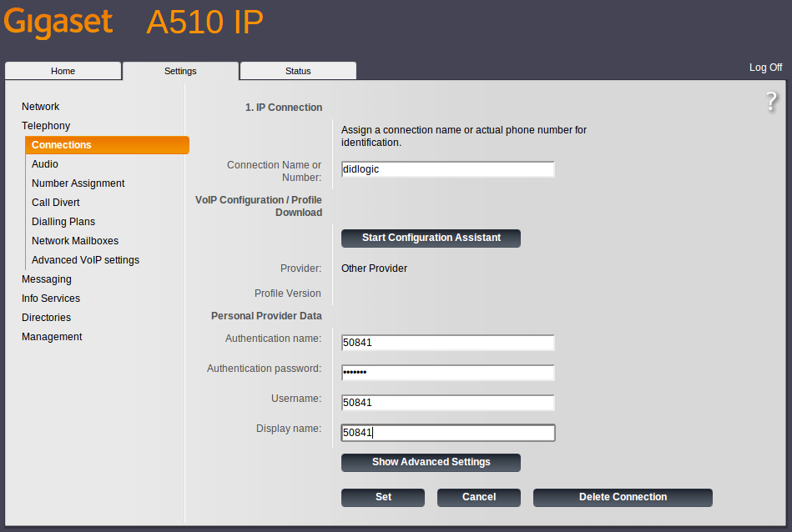
Task: Click the Log Off link
Action: point(765,68)
